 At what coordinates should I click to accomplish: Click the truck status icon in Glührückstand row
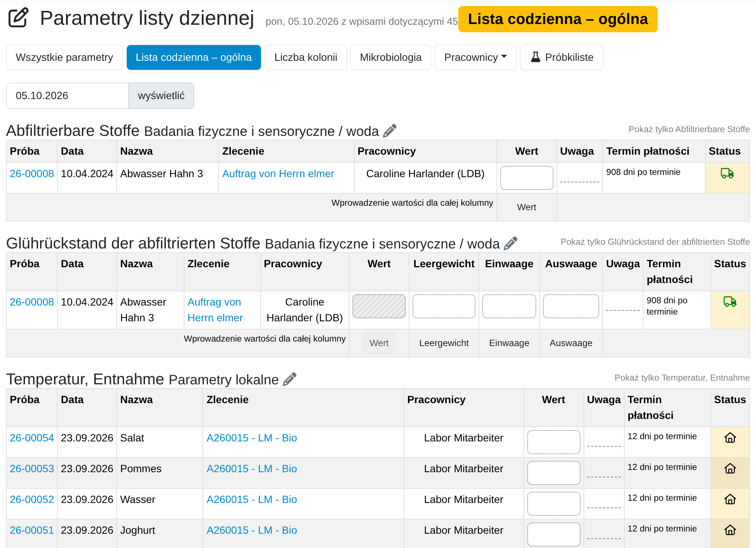click(x=730, y=301)
